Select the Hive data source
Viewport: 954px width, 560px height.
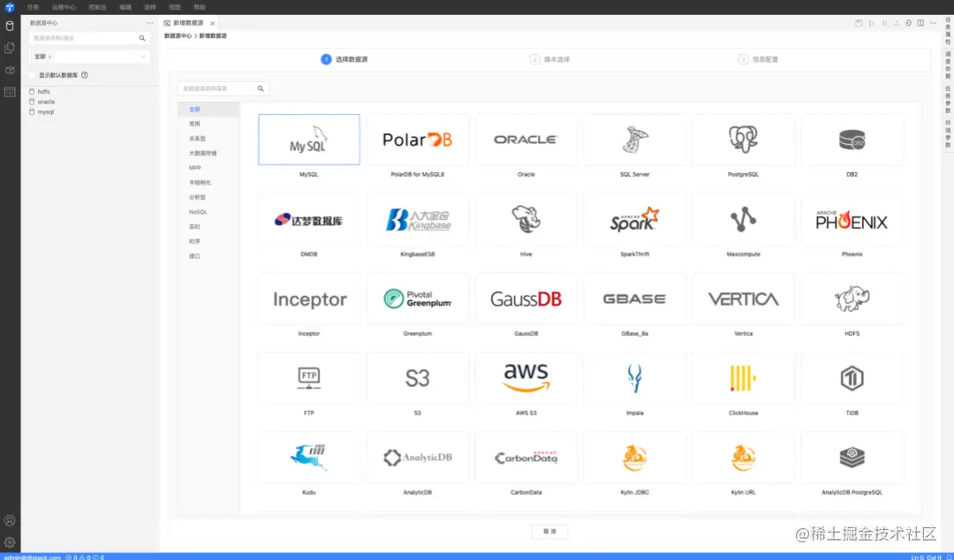tap(526, 219)
